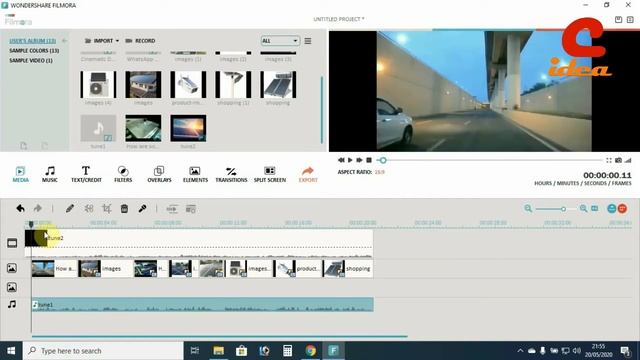Click the preview playback progress handle
The height and width of the screenshot is (360, 640).
pyautogui.click(x=383, y=160)
